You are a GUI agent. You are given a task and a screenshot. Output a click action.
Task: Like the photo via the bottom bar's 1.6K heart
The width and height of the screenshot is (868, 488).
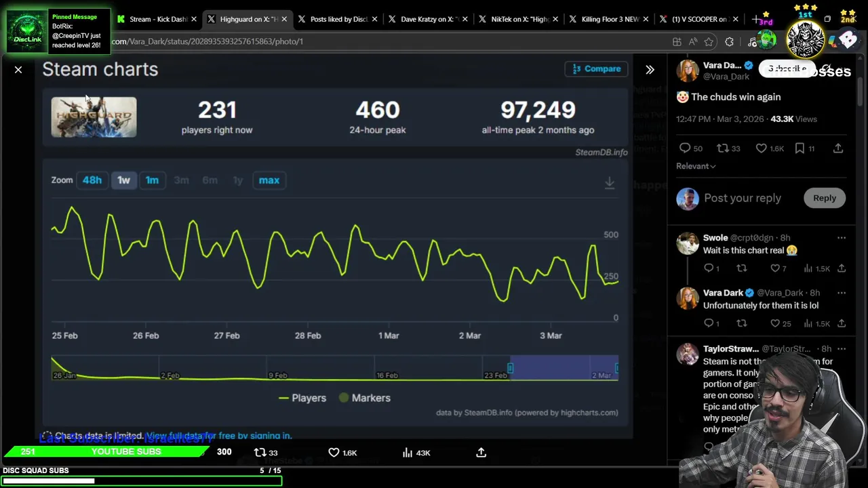(x=342, y=453)
